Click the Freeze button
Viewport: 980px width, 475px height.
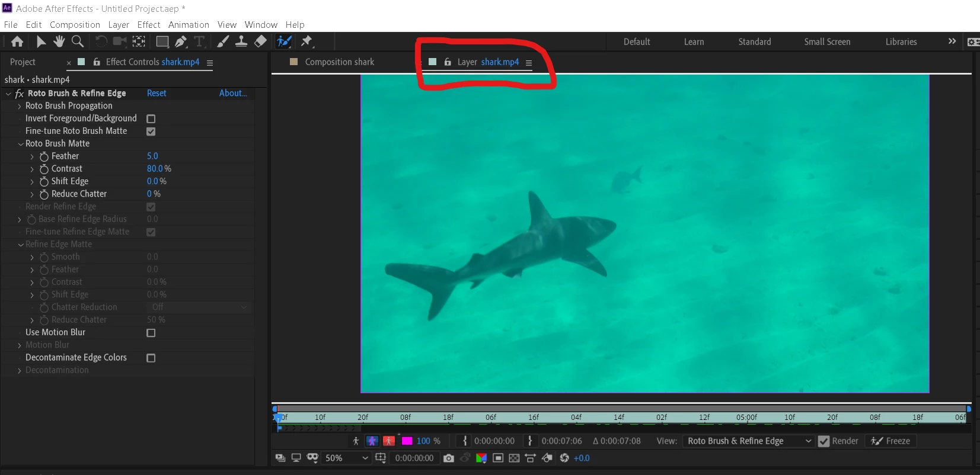click(890, 441)
